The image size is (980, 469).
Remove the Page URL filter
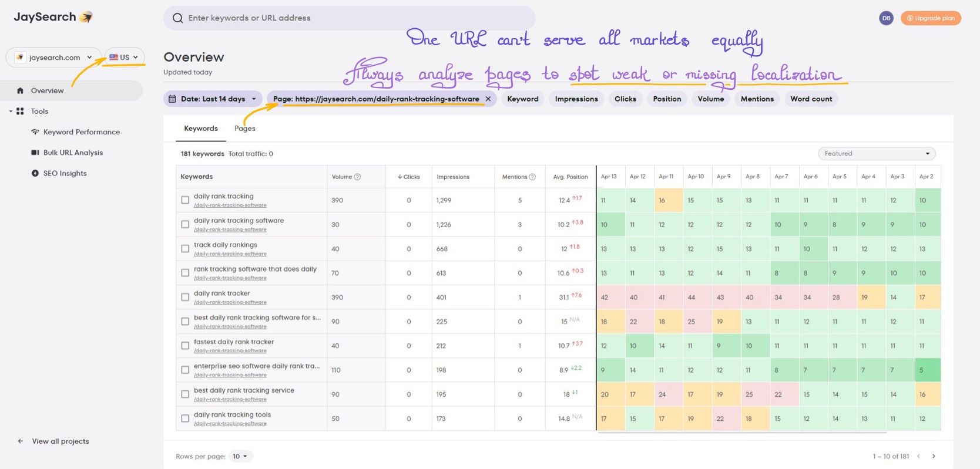[488, 99]
